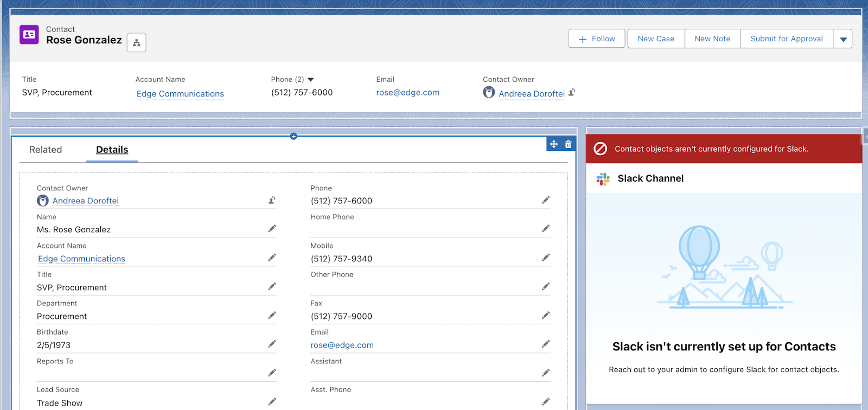Delete the tabs component with trash icon

(568, 144)
